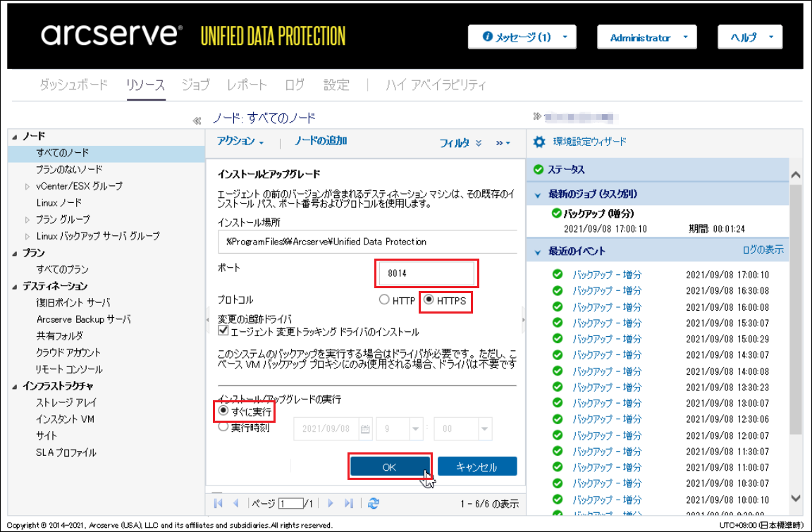The width and height of the screenshot is (812, 532).
Task: Select すぐに実行 run now option
Action: pyautogui.click(x=223, y=411)
